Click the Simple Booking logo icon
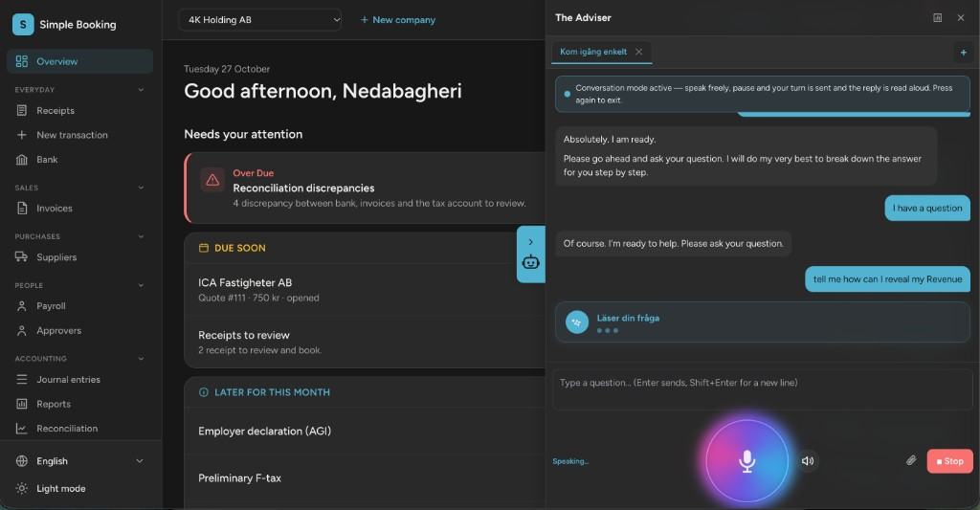Screen dimensions: 980x510 coord(23,24)
